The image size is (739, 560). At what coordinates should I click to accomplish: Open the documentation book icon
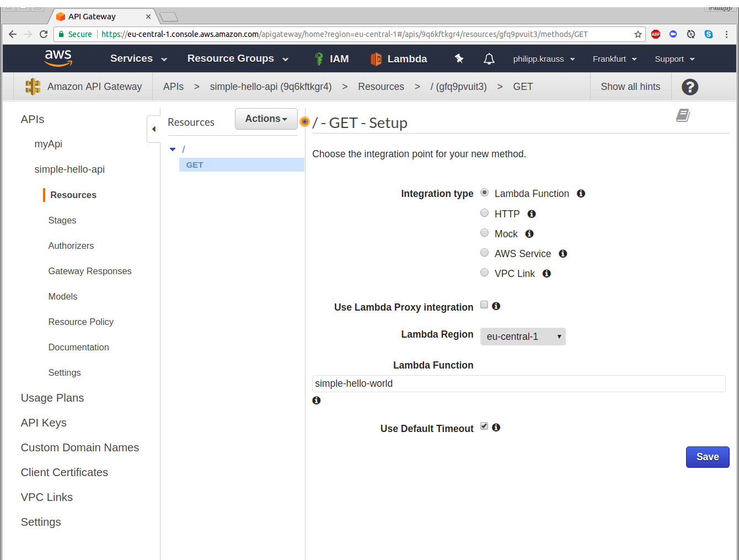click(x=683, y=115)
